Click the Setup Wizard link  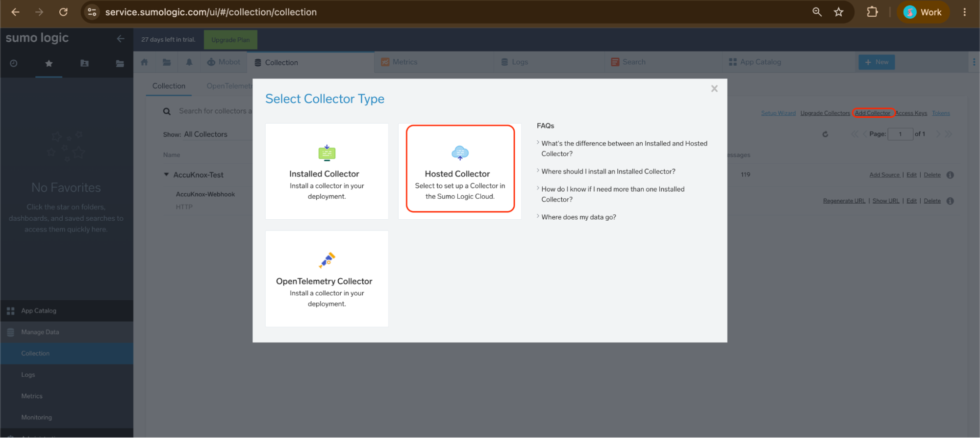pos(778,113)
